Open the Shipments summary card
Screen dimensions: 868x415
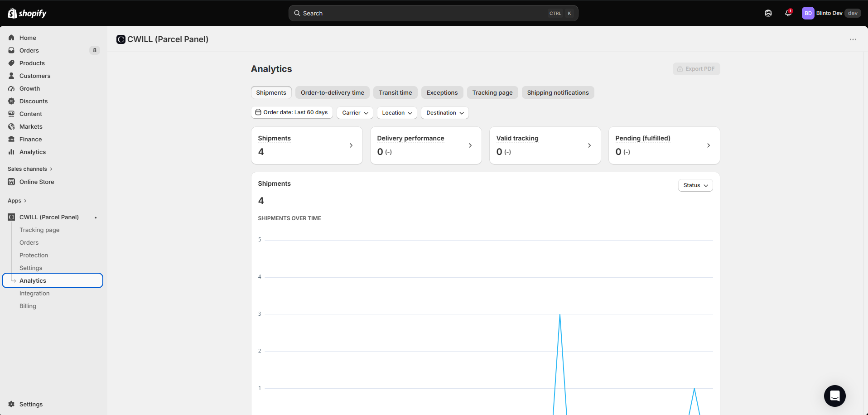307,145
